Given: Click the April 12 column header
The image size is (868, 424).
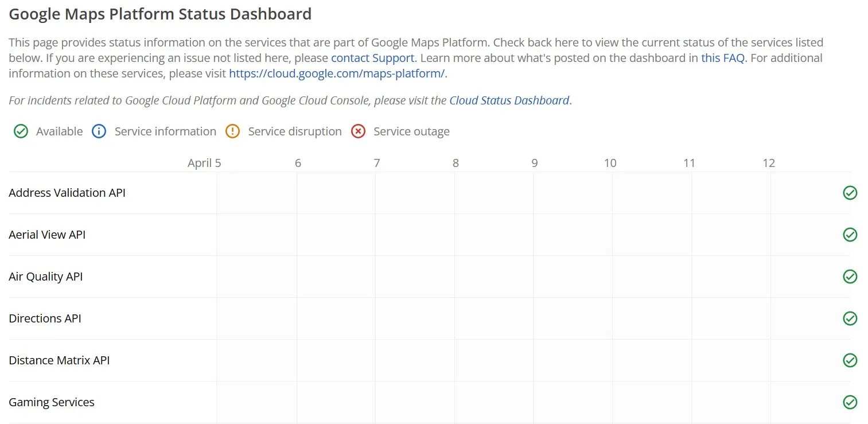Looking at the screenshot, I should pos(769,163).
